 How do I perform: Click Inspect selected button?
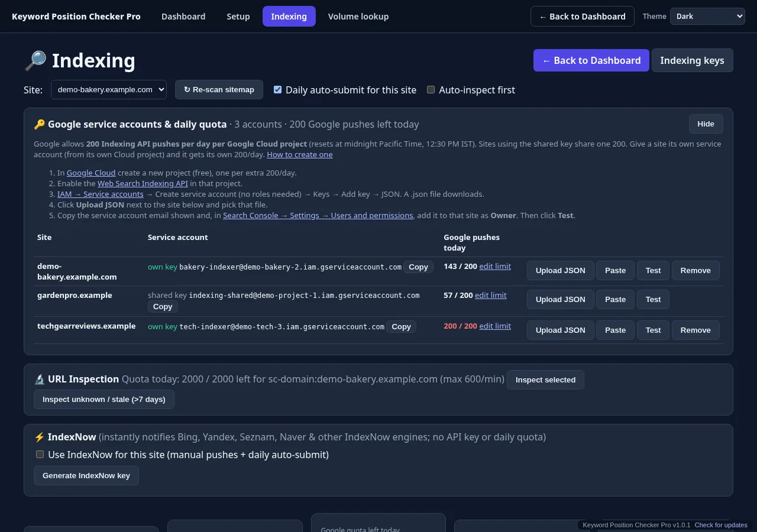(545, 379)
